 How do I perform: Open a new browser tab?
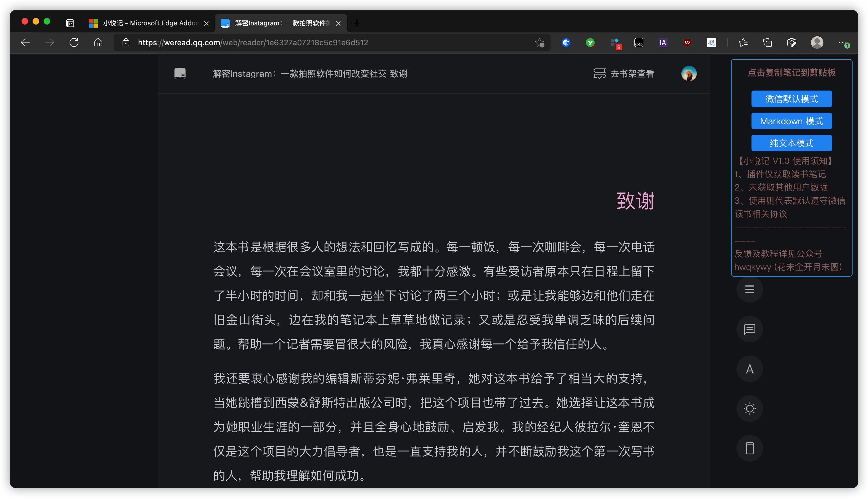(357, 23)
